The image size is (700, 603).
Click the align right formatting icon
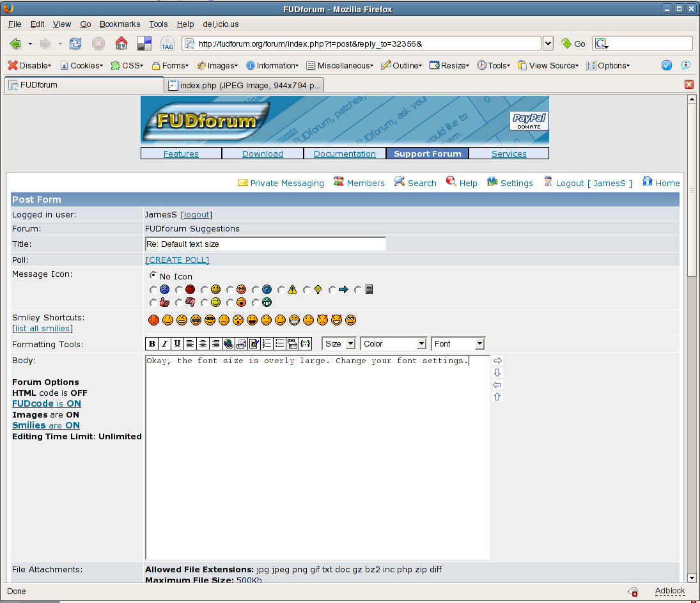[x=215, y=343]
